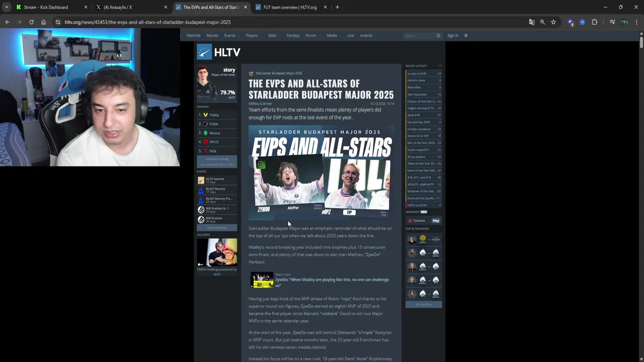644x362 pixels.
Task: Expand the Stats dropdown menu
Action: point(274,36)
